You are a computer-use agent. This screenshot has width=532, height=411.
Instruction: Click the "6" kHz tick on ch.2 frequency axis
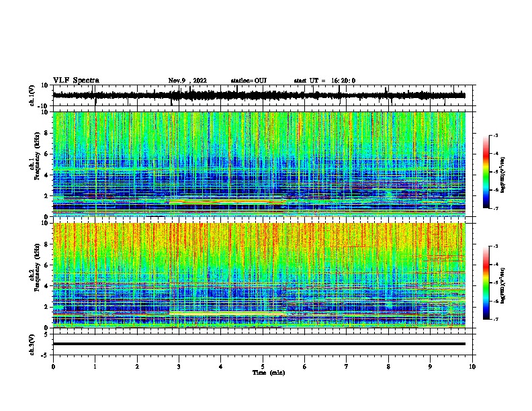[47, 265]
